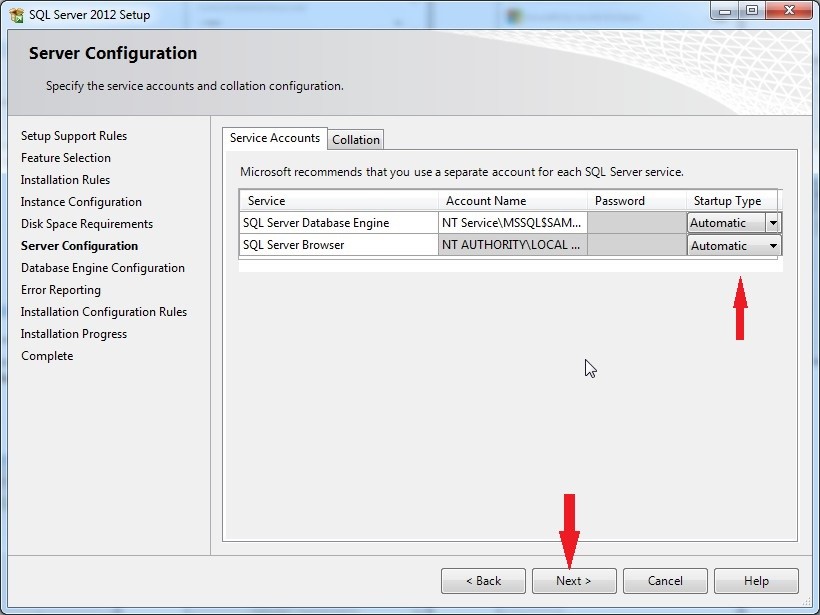Select Setup Support Rules step

pos(73,135)
